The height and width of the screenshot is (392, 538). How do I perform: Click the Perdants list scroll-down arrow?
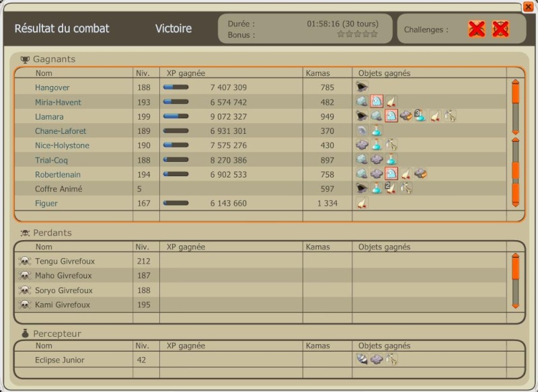[515, 306]
